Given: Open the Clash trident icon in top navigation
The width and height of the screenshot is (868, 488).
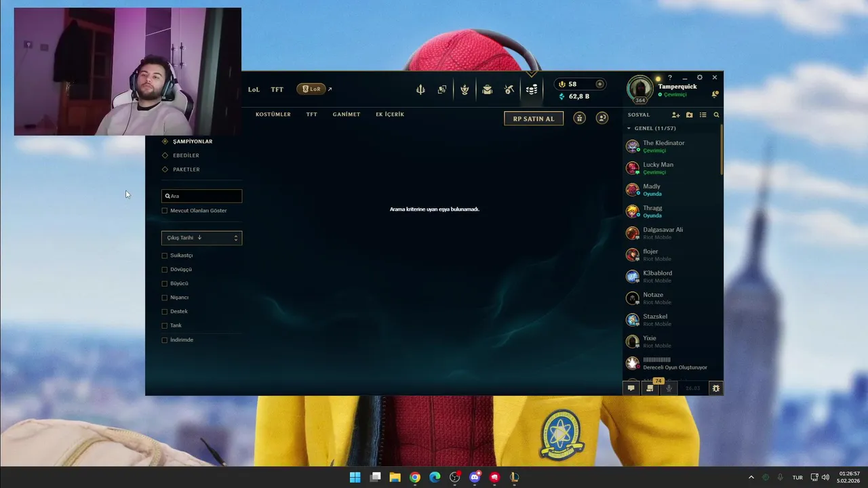Looking at the screenshot, I should point(420,89).
